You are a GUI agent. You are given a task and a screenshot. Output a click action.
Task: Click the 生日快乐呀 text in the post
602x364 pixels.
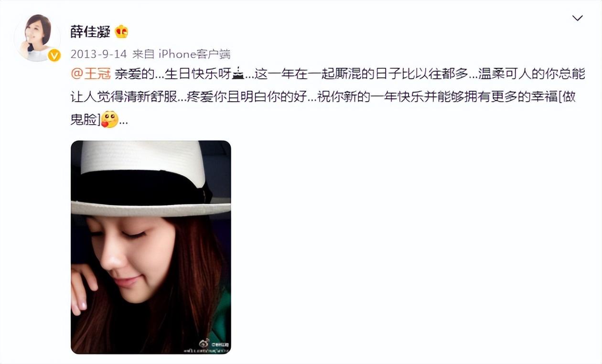198,75
